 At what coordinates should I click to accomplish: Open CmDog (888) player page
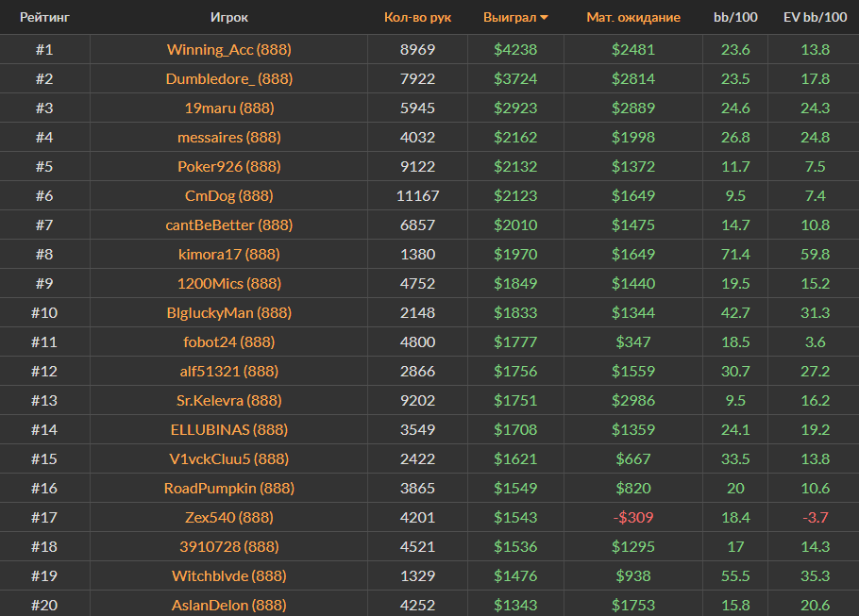point(229,196)
